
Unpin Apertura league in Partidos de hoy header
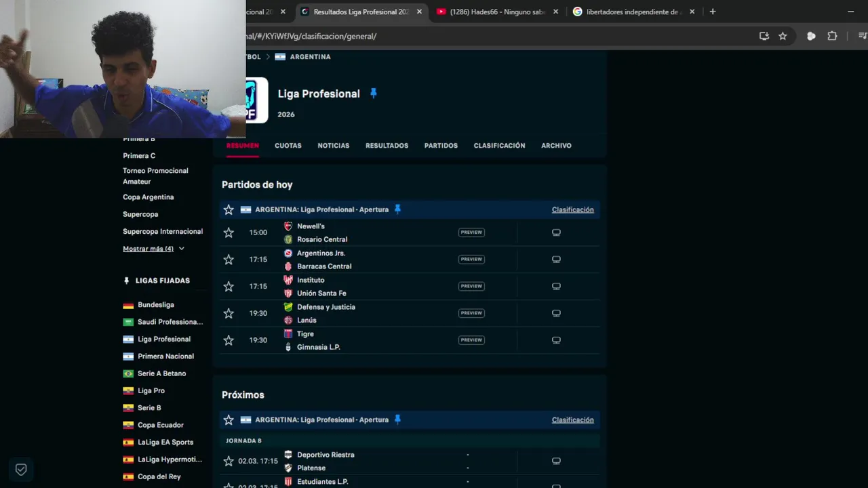(397, 209)
